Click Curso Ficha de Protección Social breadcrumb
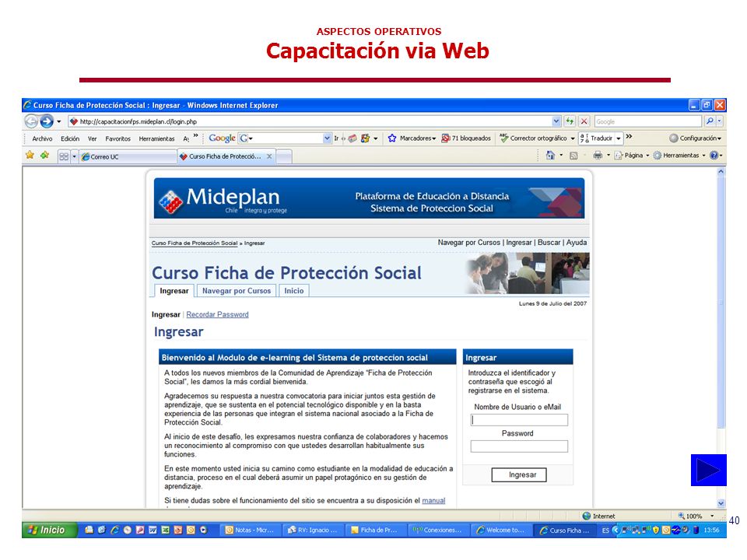The width and height of the screenshot is (747, 560). pos(195,243)
